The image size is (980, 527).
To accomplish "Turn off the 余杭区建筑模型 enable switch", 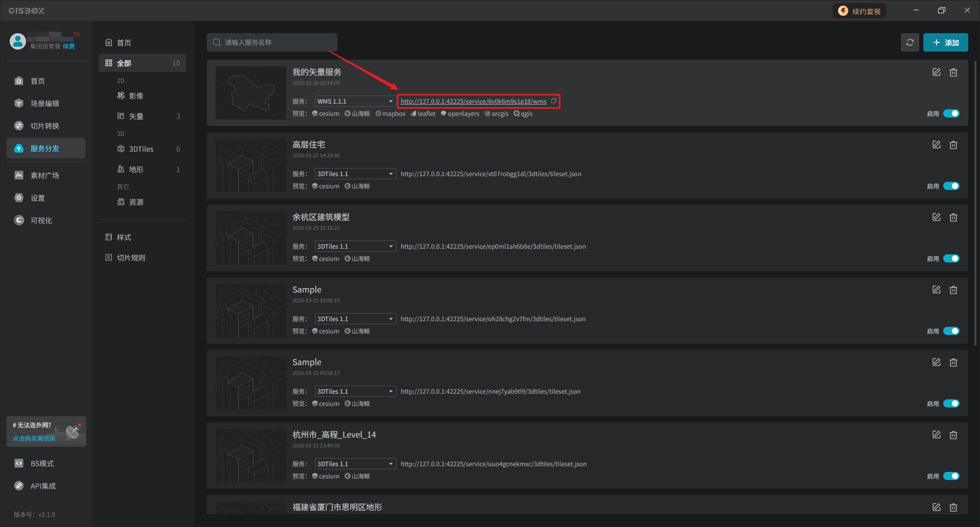I will (x=951, y=258).
